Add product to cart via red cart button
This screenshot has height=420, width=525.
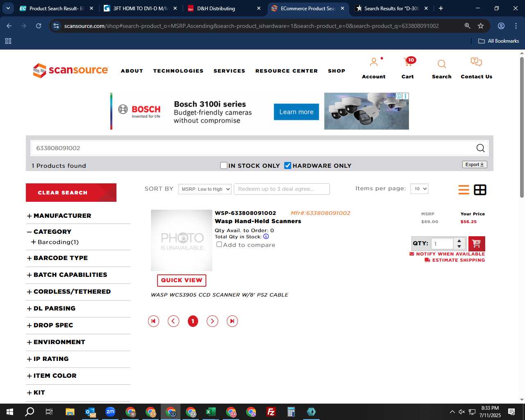[477, 244]
